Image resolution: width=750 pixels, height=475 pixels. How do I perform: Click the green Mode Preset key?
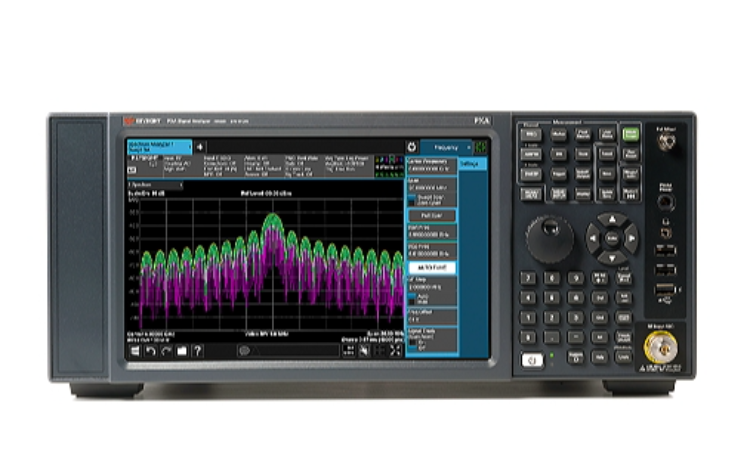[x=630, y=134]
